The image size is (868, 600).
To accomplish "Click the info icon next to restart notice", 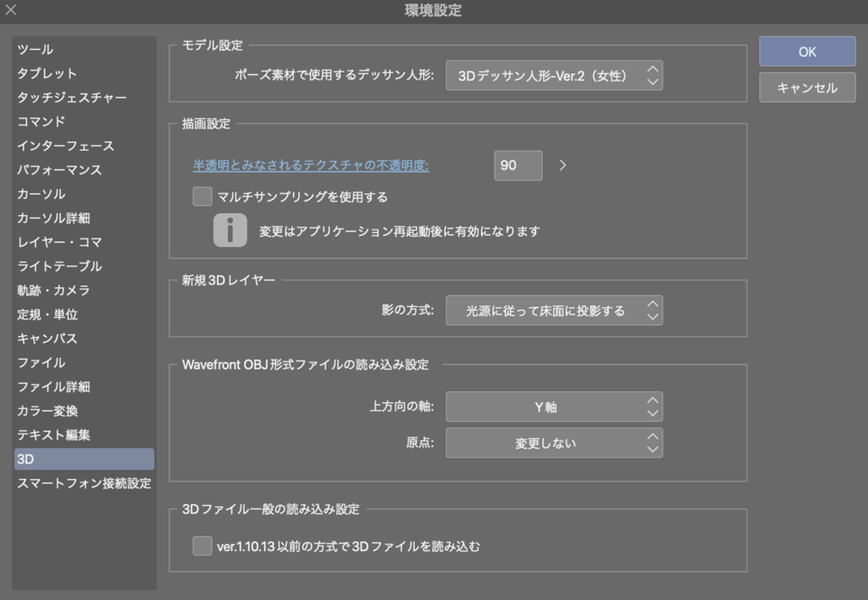I will [231, 230].
